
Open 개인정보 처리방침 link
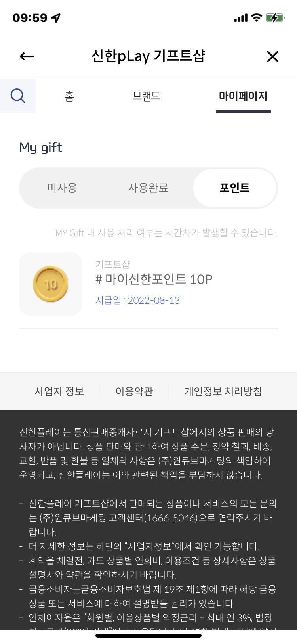point(223,391)
